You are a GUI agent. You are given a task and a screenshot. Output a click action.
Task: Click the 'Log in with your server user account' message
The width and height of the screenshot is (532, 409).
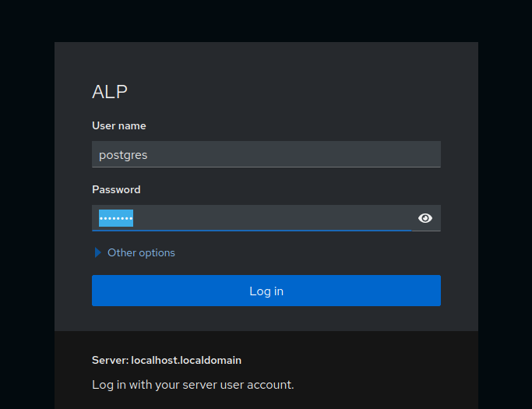[x=192, y=385]
